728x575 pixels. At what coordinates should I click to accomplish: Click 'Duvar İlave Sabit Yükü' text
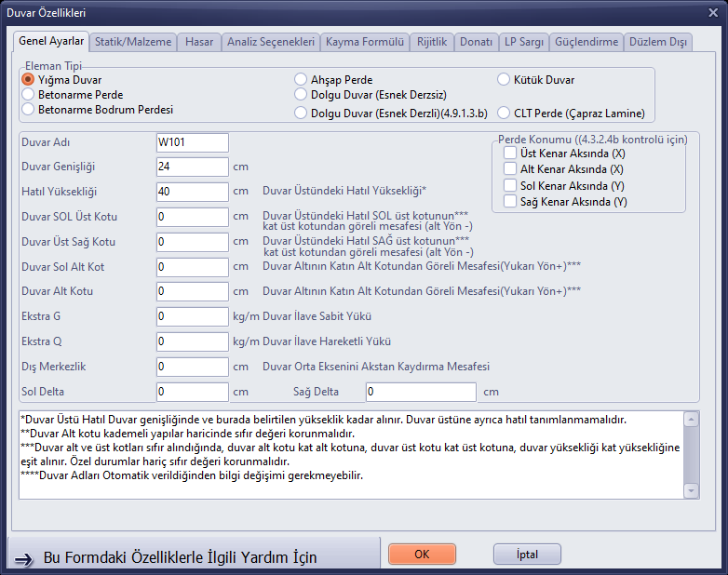[x=317, y=316]
